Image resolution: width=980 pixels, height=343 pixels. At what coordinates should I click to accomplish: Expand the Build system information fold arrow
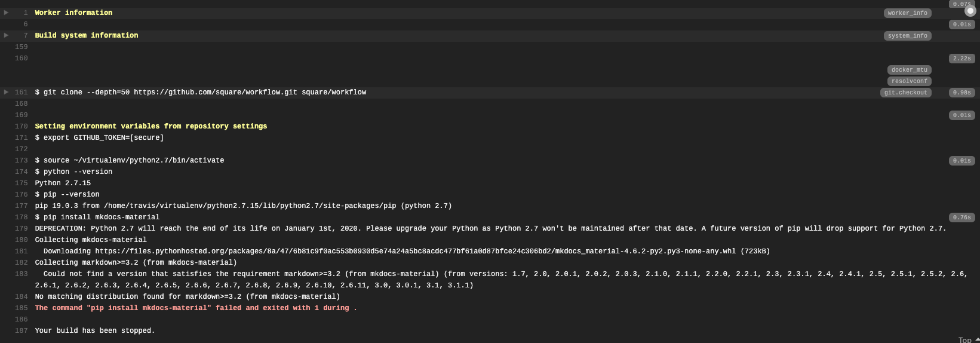[x=7, y=35]
